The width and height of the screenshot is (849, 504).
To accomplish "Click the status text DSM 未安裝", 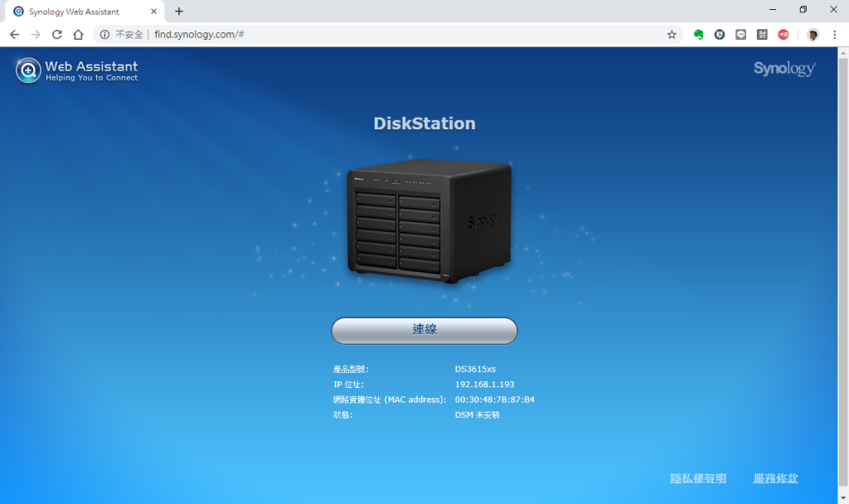I will [x=477, y=414].
